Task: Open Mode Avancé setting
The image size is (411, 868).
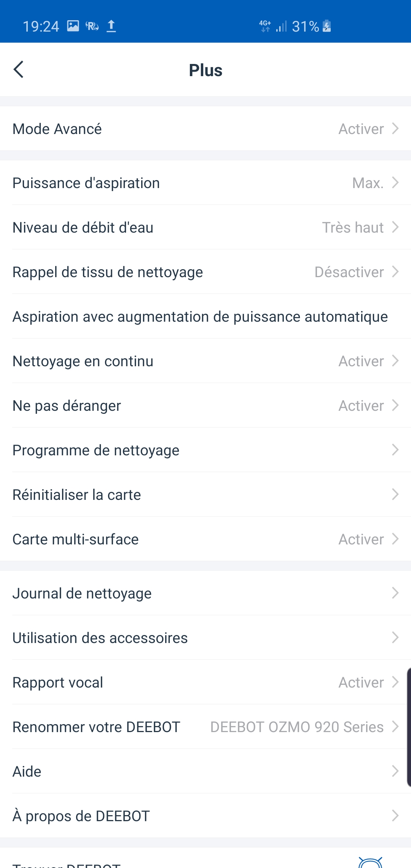Action: pos(205,129)
